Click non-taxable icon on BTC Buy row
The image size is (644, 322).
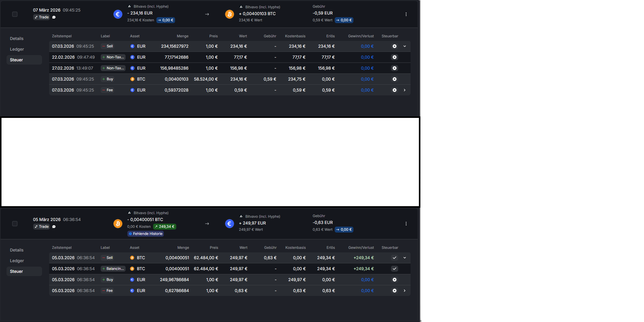coord(394,79)
